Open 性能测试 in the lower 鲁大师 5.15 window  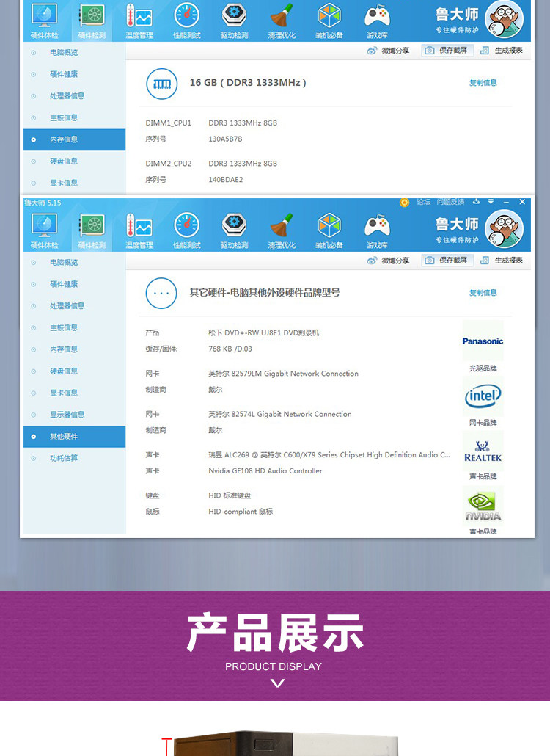[x=187, y=231]
